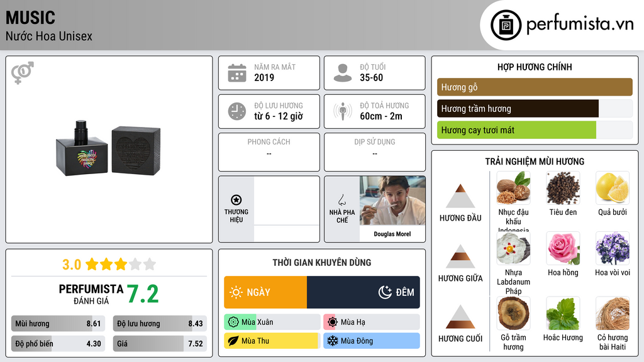Screen dimensions: 644x362
Task: Click the Trải nghiệm mùi hương heading
Action: point(535,162)
